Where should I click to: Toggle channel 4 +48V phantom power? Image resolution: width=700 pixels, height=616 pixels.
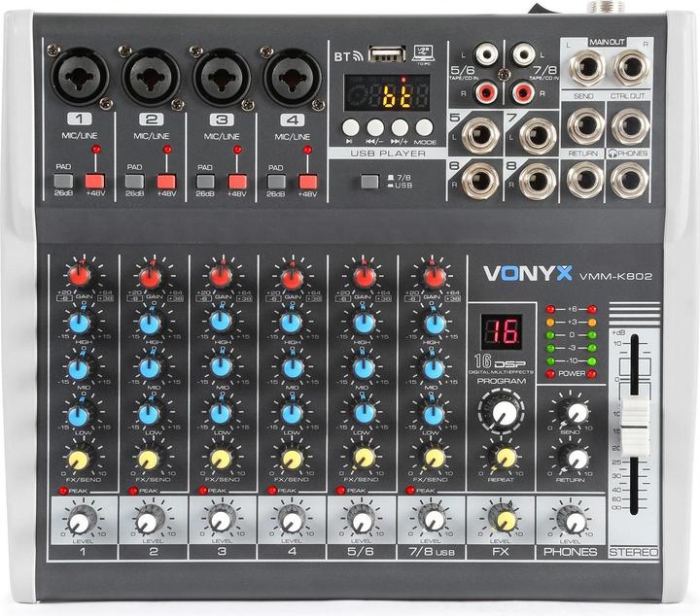tap(307, 182)
